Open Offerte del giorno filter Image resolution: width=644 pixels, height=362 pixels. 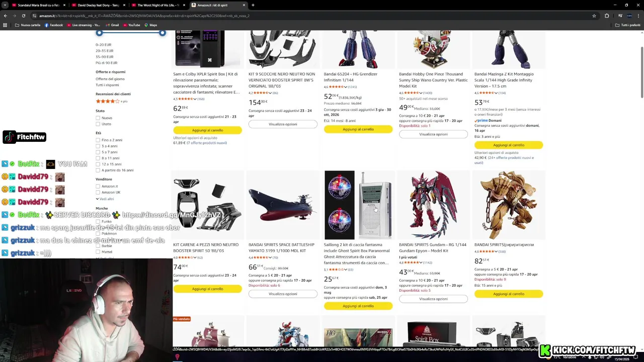tap(110, 79)
